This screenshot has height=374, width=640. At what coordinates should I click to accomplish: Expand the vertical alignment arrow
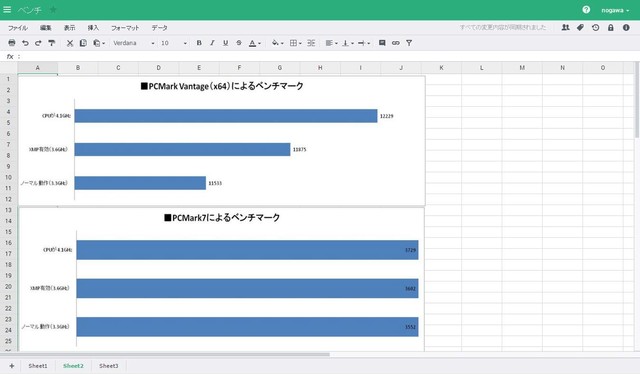click(x=352, y=43)
